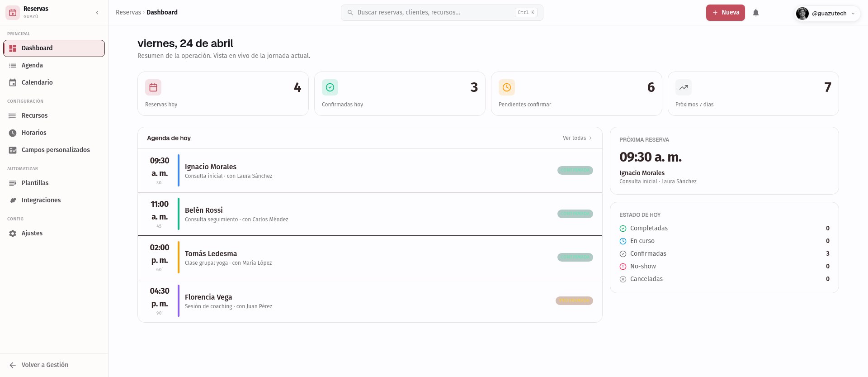The height and width of the screenshot is (377, 868).
Task: Collapse the sidebar with chevron
Action: click(97, 13)
